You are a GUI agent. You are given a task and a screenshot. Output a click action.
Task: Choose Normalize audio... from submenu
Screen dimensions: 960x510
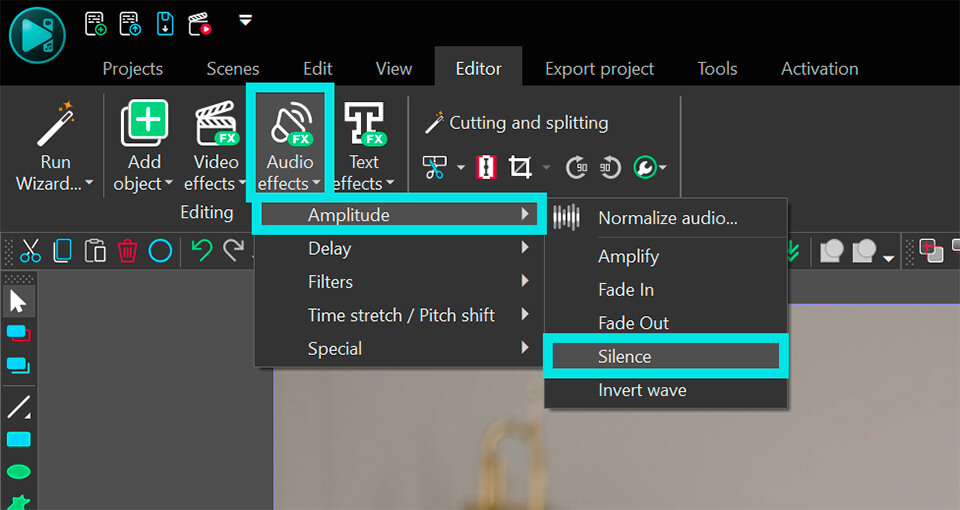[x=666, y=218]
